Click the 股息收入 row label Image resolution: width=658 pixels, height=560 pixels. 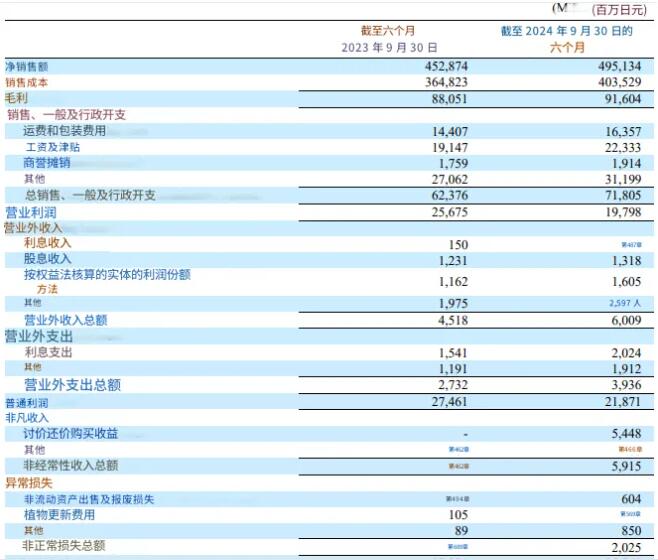(46, 259)
